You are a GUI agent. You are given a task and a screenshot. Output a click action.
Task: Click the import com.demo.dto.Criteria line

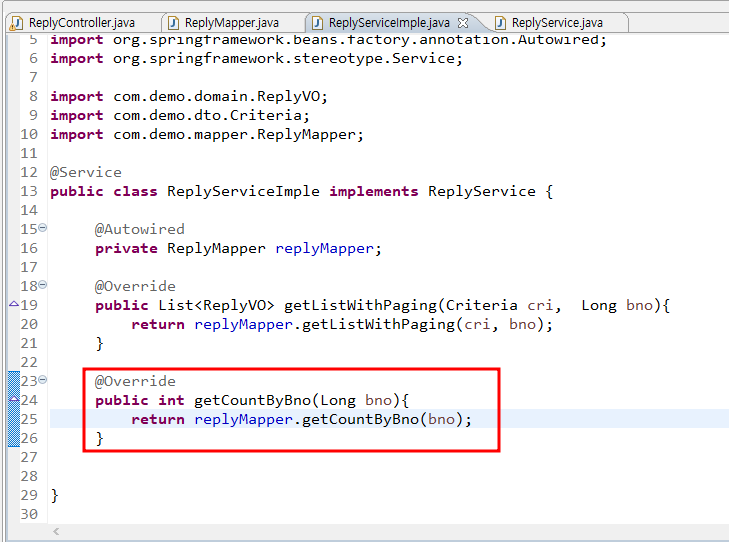(x=180, y=115)
